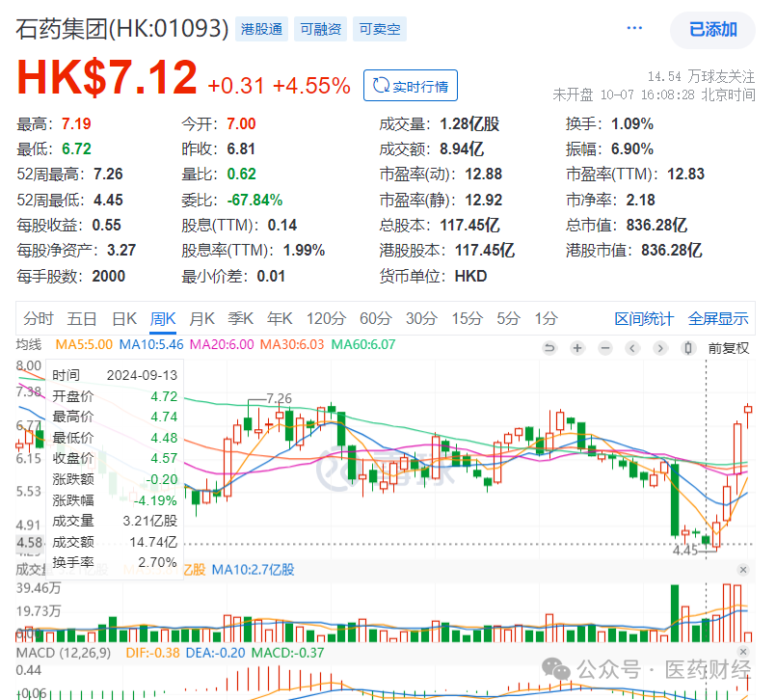The width and height of the screenshot is (776, 700).
Task: Select the 周K tab
Action: pos(163,318)
